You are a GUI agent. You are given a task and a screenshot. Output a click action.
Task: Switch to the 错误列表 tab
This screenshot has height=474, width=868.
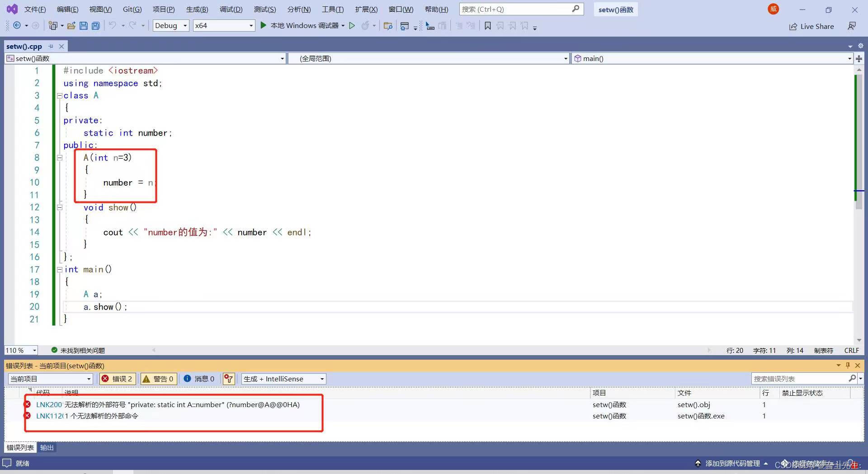click(x=20, y=447)
